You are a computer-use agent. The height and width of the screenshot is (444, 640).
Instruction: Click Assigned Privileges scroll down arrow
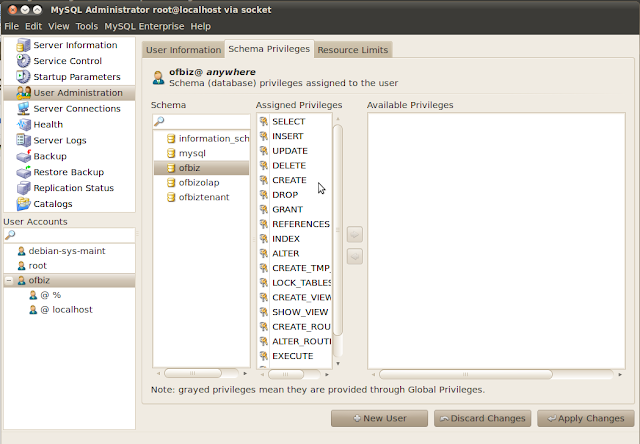338,363
